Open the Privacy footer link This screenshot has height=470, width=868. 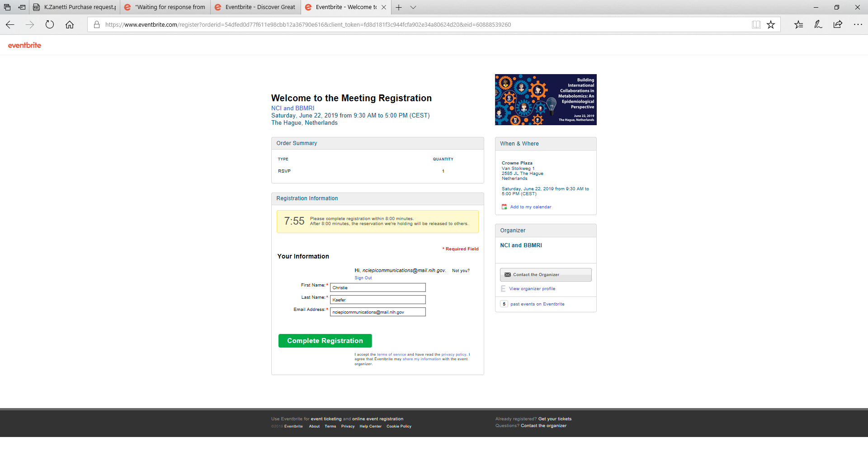tap(348, 426)
